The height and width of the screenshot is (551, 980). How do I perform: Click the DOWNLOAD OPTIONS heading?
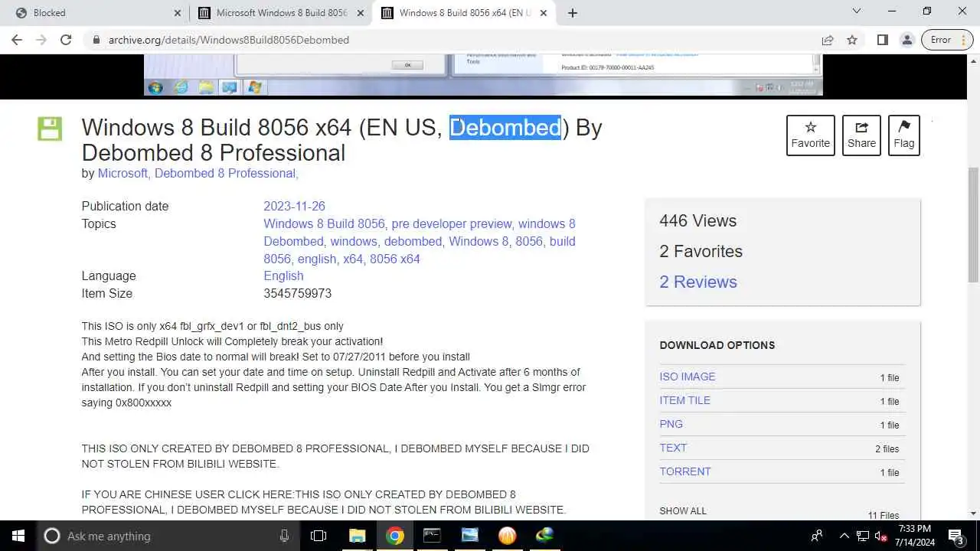point(717,345)
